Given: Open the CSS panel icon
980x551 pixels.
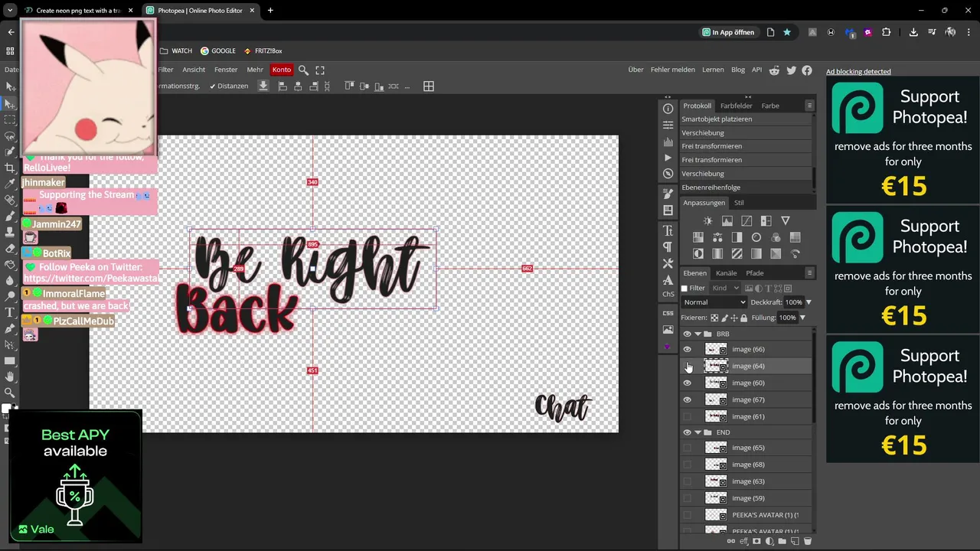Looking at the screenshot, I should coord(668,313).
